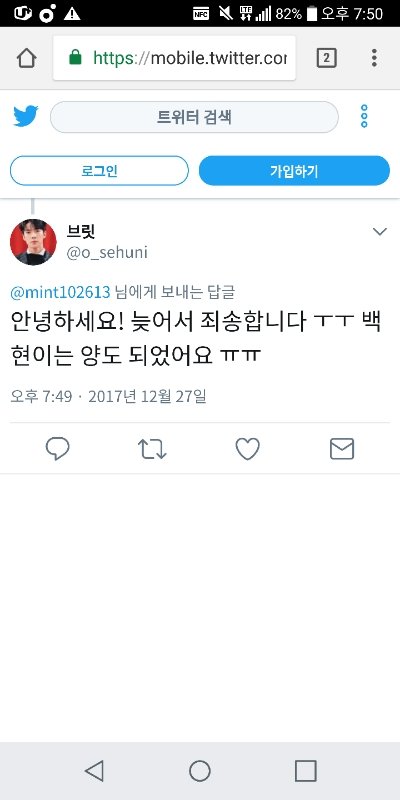Retweet this post

coord(152,449)
